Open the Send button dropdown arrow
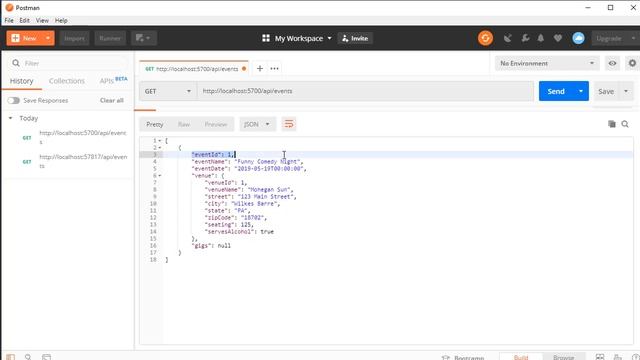 581,91
